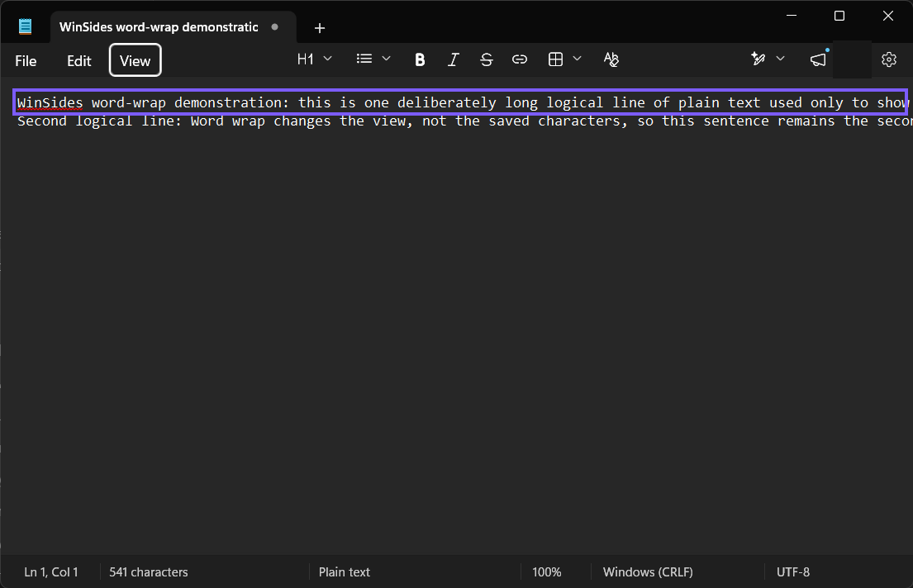The image size is (913, 588).
Task: Click the first line starting with WinSides
Action: pos(461,102)
